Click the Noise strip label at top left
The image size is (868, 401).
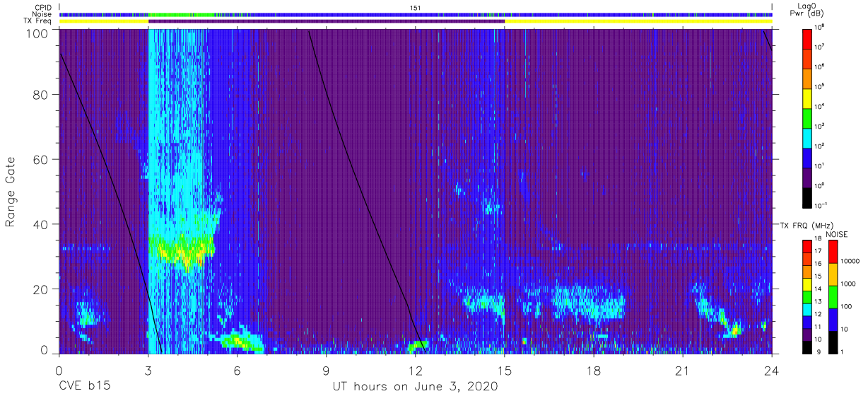tap(42, 14)
